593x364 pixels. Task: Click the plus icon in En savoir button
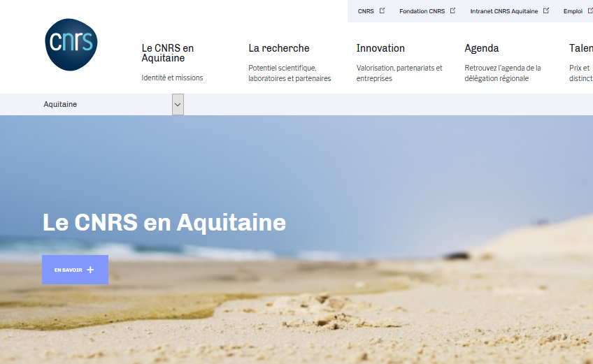[x=90, y=270]
